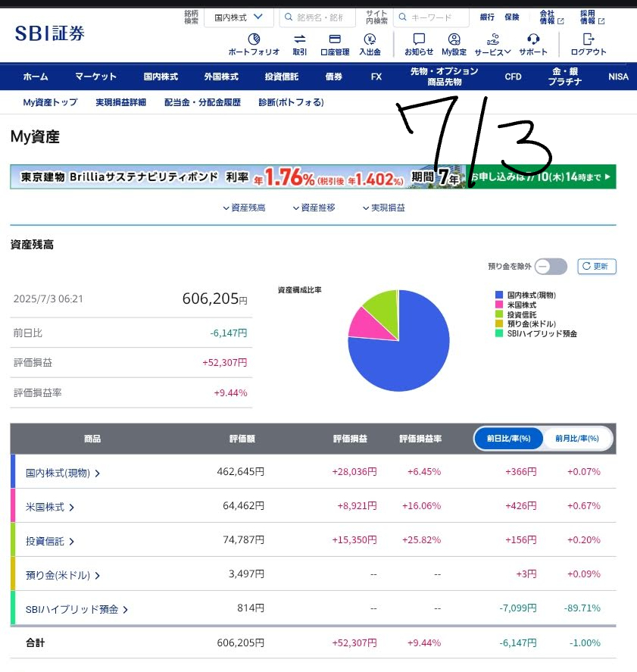Click the 前日比 value -6,147円 in summary
Image resolution: width=637 pixels, height=672 pixels.
pyautogui.click(x=228, y=333)
